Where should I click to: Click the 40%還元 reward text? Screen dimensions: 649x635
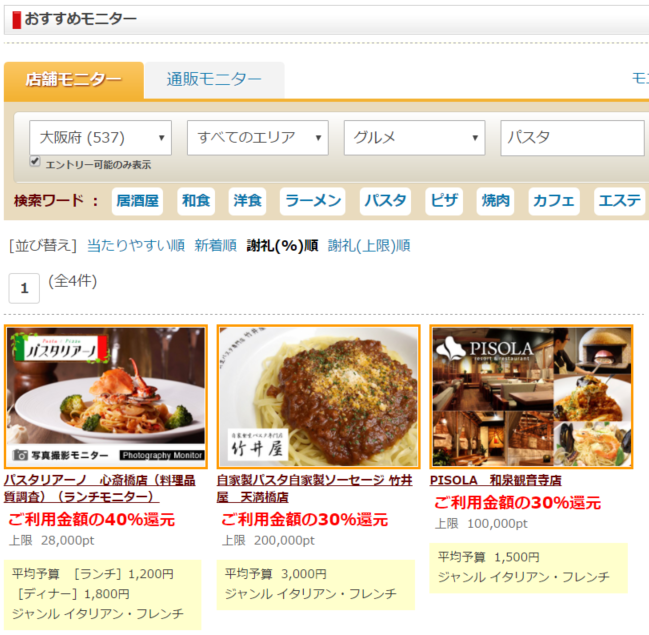point(91,520)
